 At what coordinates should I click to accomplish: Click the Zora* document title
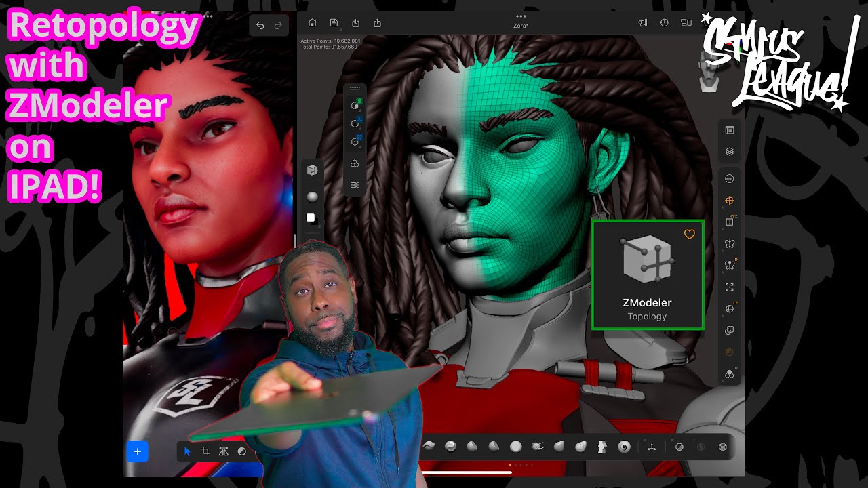tap(521, 26)
